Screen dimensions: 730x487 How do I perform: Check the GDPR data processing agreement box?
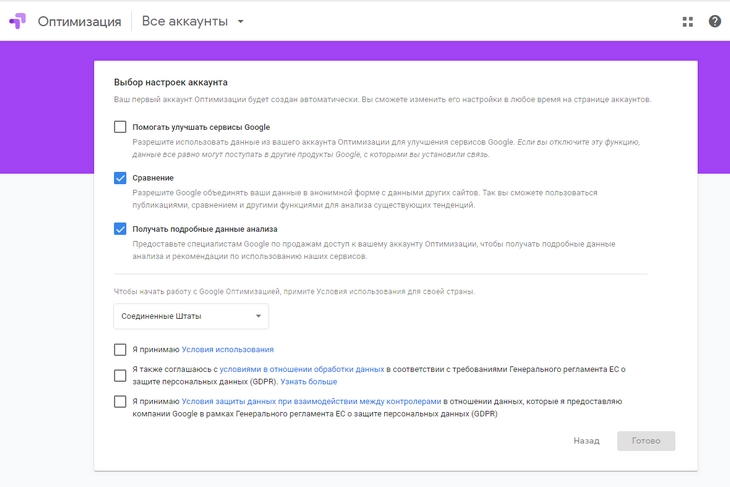point(120,375)
